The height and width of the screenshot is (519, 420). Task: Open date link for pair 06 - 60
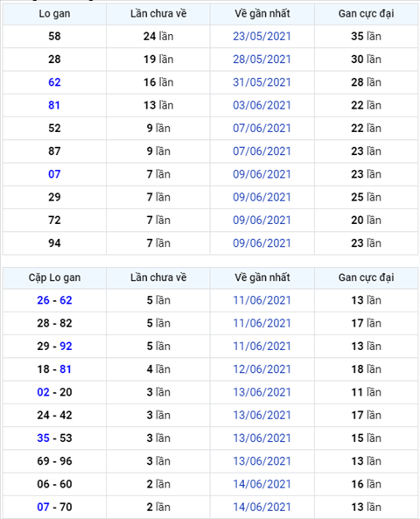(x=262, y=484)
